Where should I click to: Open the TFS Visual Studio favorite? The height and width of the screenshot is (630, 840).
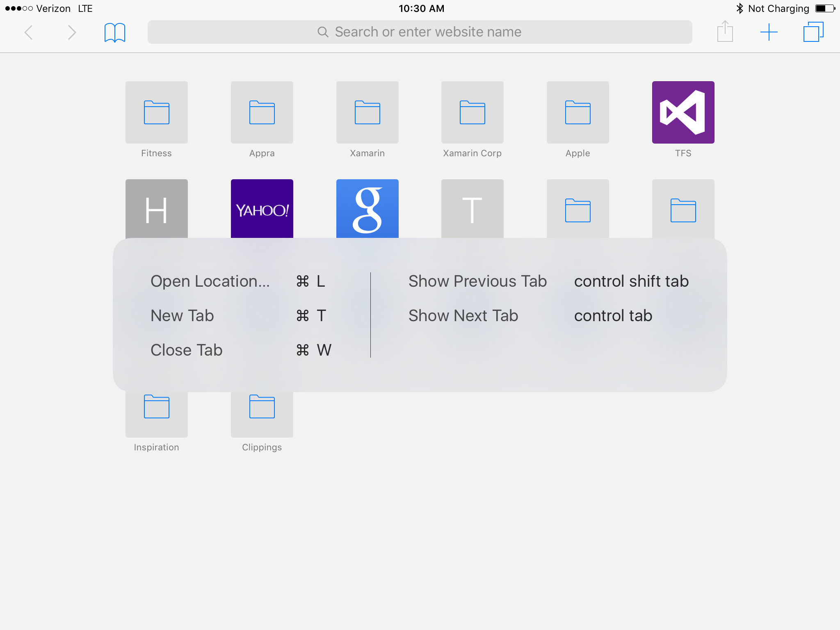[682, 112]
